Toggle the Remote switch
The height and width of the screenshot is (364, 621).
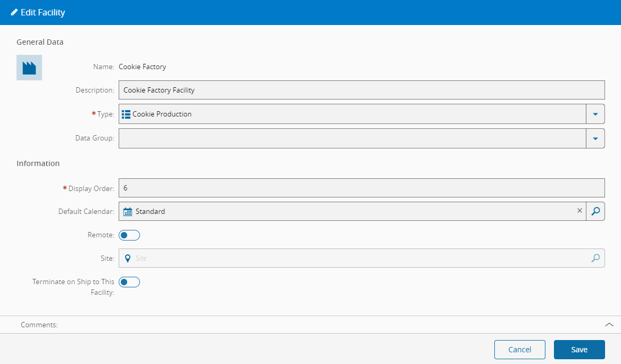click(129, 235)
